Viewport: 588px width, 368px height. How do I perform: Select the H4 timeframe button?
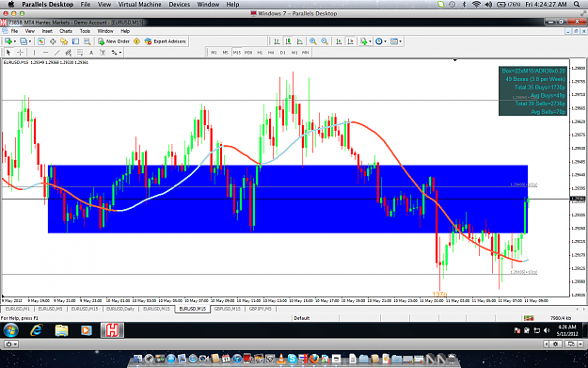271,53
